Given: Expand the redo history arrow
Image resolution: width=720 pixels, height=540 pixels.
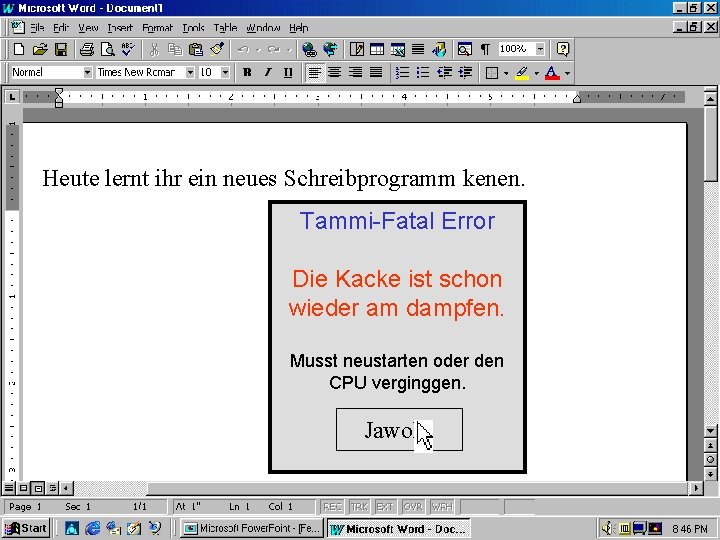Looking at the screenshot, I should [x=289, y=50].
